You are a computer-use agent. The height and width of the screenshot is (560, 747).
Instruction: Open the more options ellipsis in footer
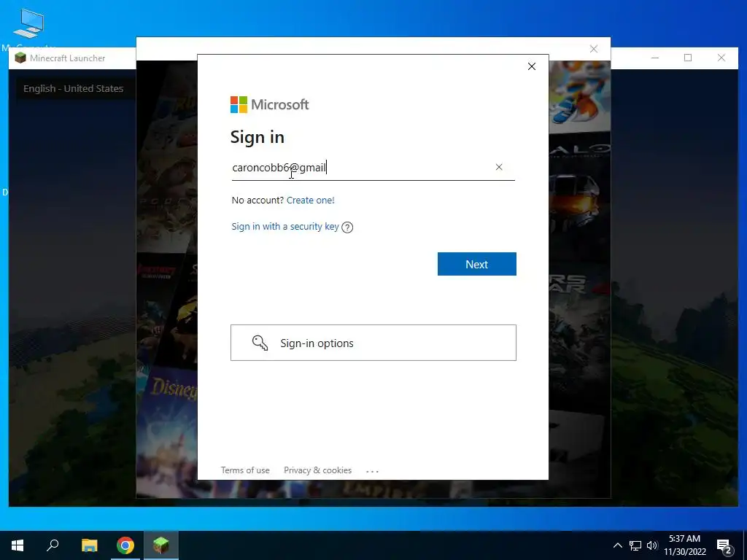coord(372,471)
